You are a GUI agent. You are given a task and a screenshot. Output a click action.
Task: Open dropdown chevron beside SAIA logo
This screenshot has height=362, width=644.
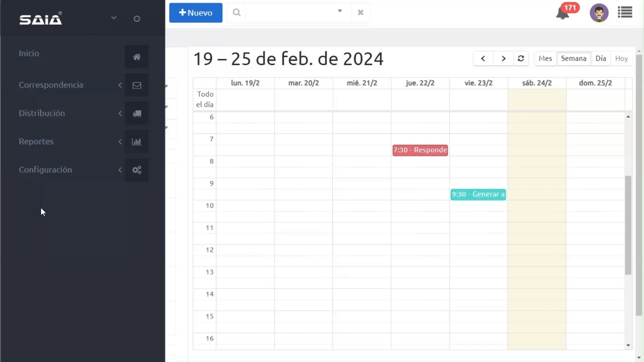click(x=114, y=18)
